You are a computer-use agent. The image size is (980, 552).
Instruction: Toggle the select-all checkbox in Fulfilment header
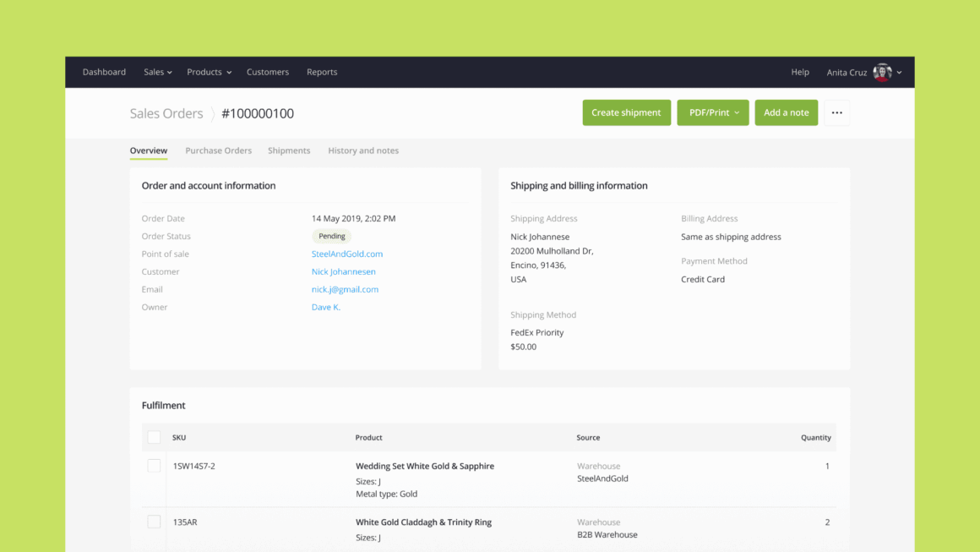(154, 437)
